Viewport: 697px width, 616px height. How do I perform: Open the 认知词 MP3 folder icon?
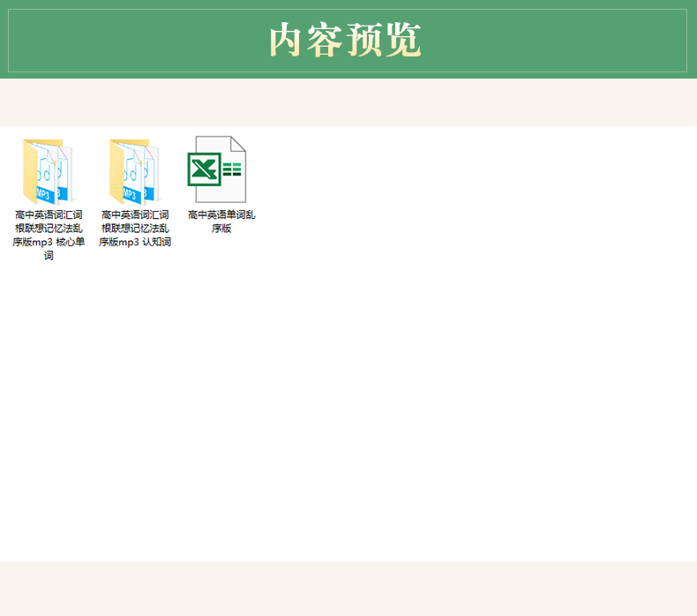[x=135, y=172]
